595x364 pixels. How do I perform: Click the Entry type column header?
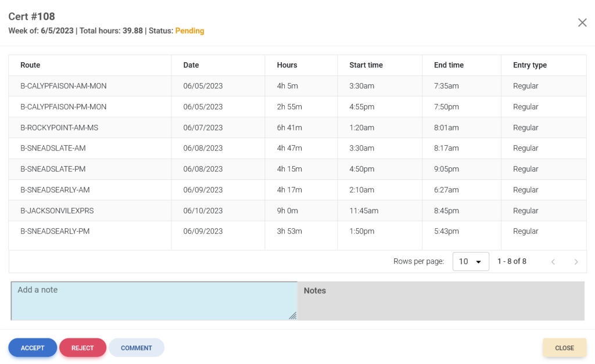529,65
